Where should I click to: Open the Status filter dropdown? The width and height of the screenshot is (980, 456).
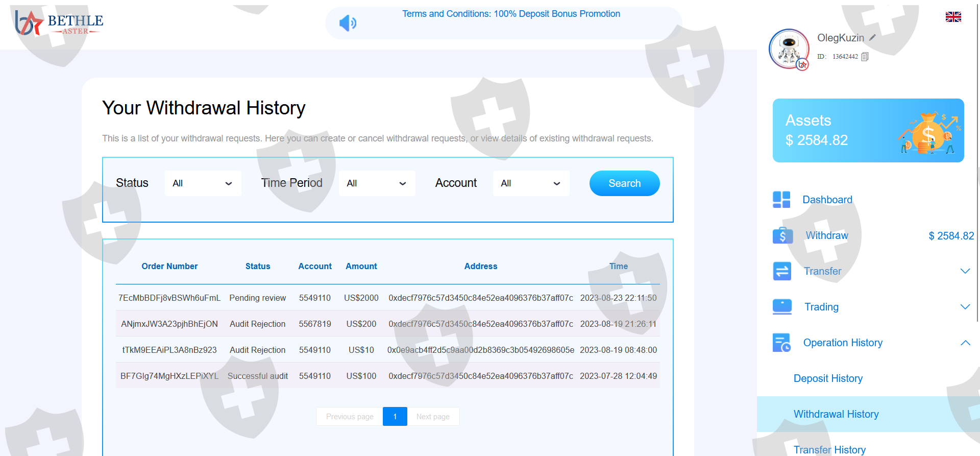click(x=203, y=183)
